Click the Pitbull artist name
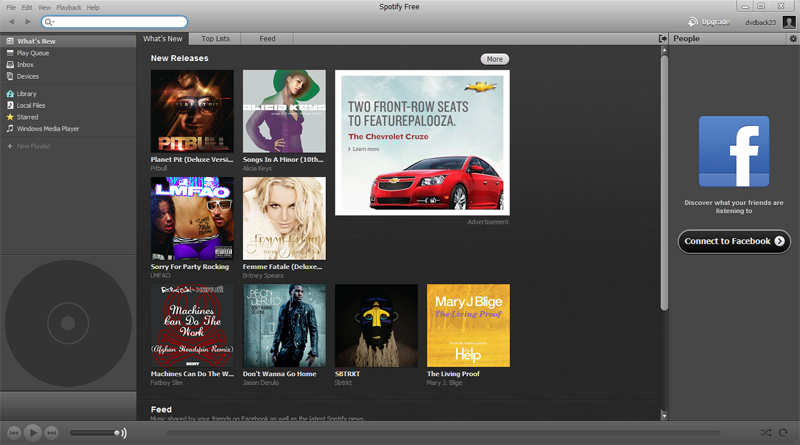Screen dimensions: 800x445 (x=159, y=168)
